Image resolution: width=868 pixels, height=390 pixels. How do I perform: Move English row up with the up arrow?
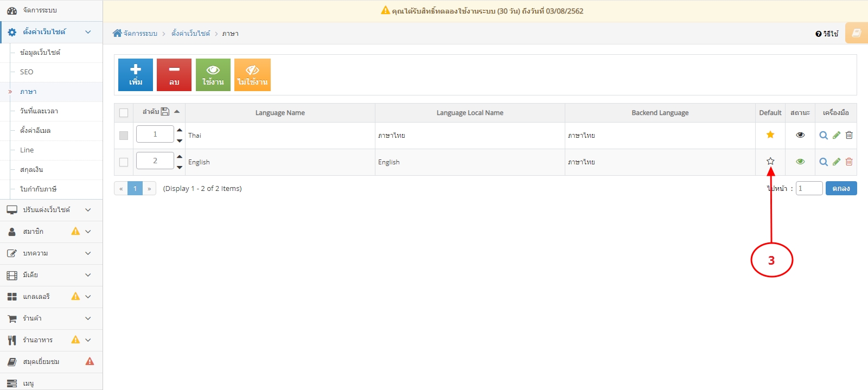tap(180, 157)
